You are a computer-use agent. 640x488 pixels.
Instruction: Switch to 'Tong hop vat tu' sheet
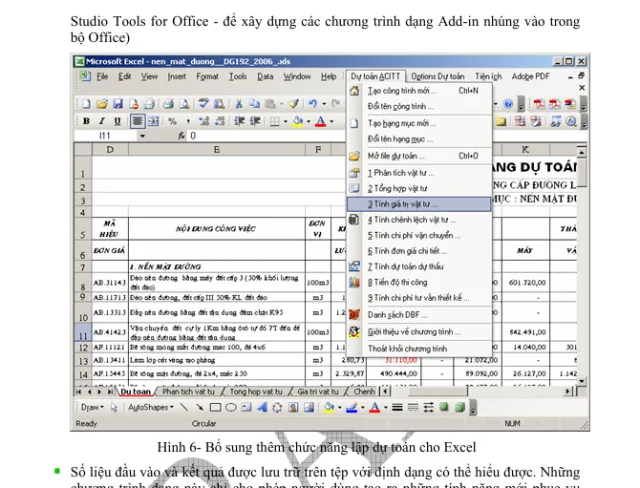pyautogui.click(x=256, y=391)
